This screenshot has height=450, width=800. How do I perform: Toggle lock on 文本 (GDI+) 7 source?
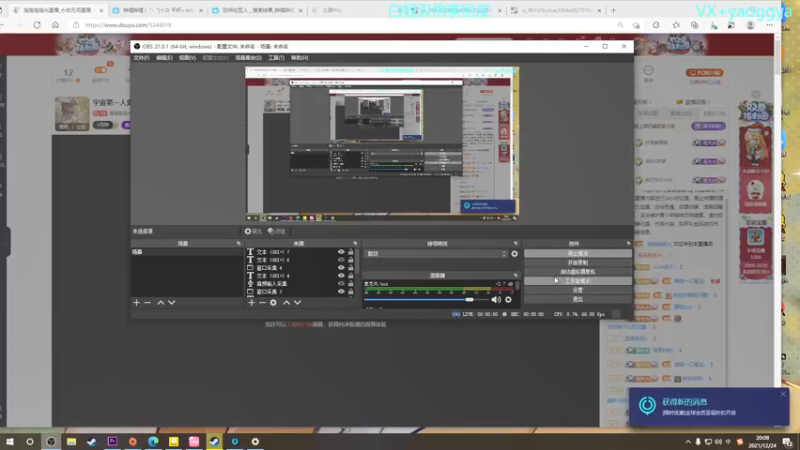pos(351,252)
